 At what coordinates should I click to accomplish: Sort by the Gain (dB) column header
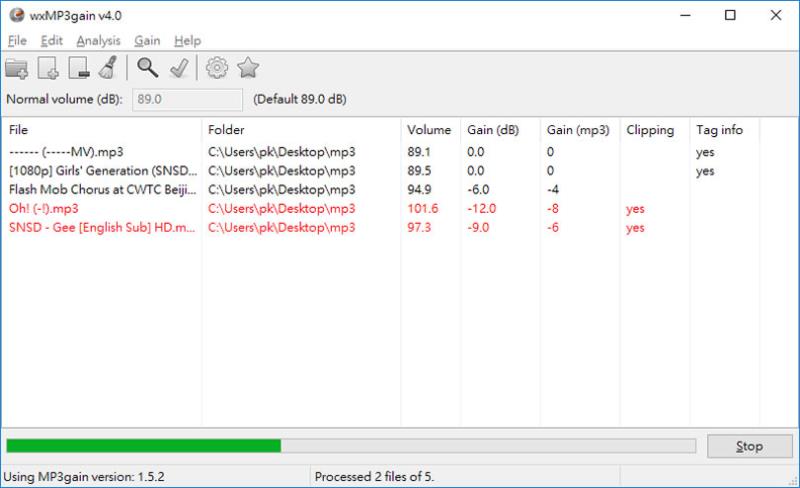501,130
